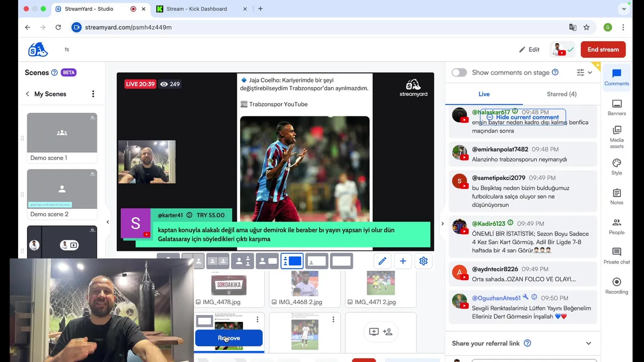Open the Chrome menu three dots
This screenshot has width=644, height=362.
tap(623, 27)
